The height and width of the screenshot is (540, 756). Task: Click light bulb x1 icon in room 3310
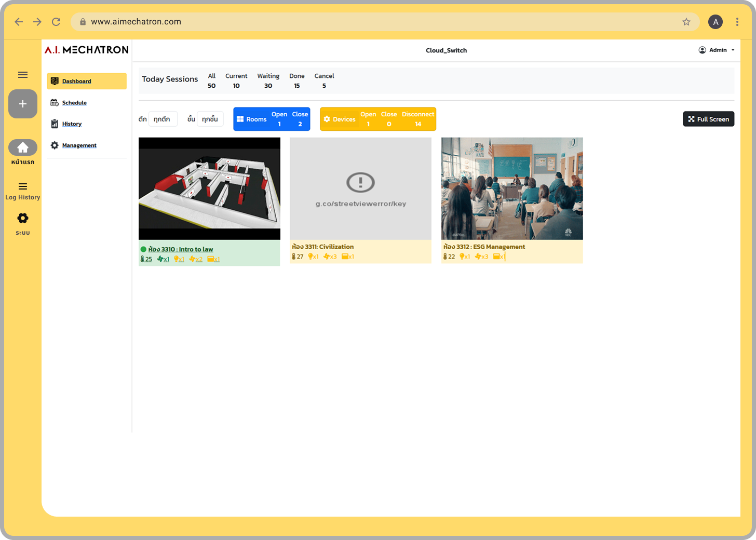pyautogui.click(x=179, y=259)
